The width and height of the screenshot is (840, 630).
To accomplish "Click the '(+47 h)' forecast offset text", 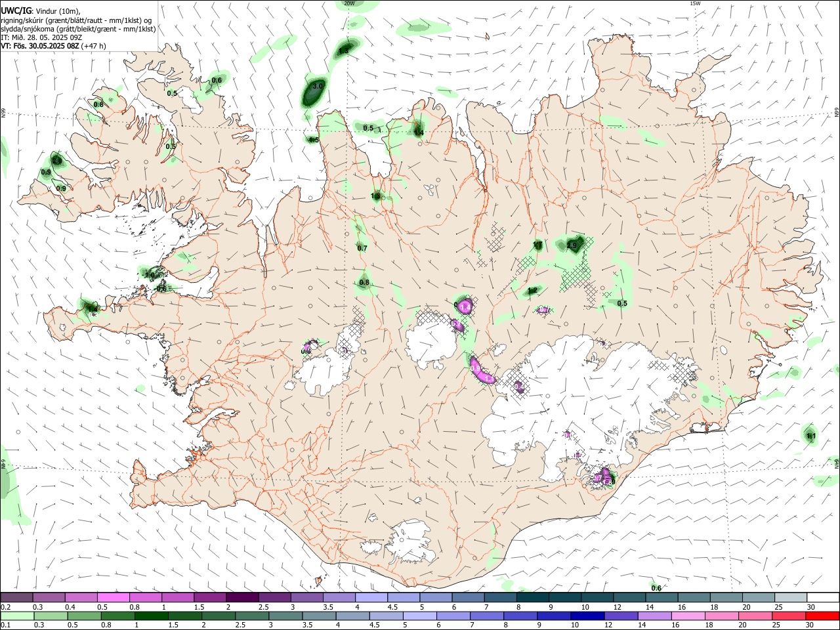I will click(x=94, y=46).
